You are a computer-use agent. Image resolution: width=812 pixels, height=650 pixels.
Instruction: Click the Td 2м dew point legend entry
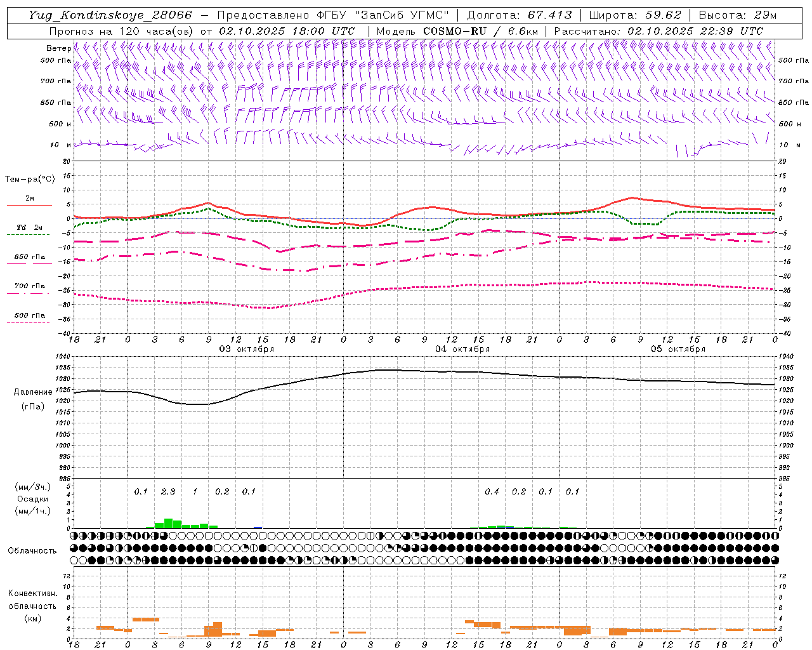(29, 227)
